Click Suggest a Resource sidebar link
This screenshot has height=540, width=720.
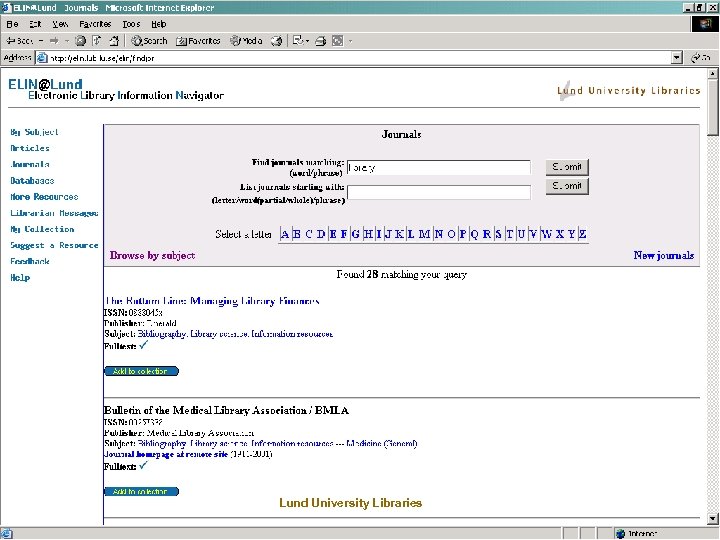coord(54,245)
